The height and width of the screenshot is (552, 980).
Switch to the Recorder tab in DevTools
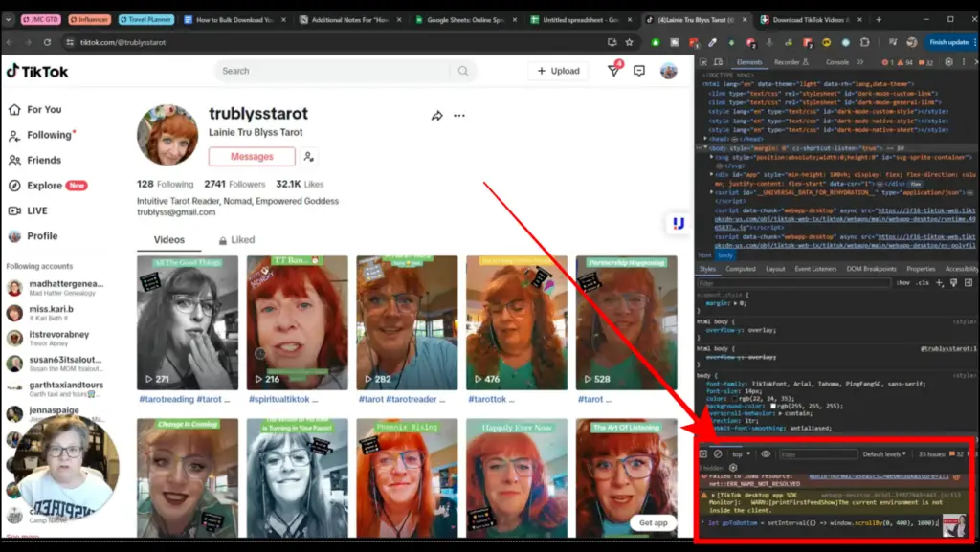click(x=791, y=62)
